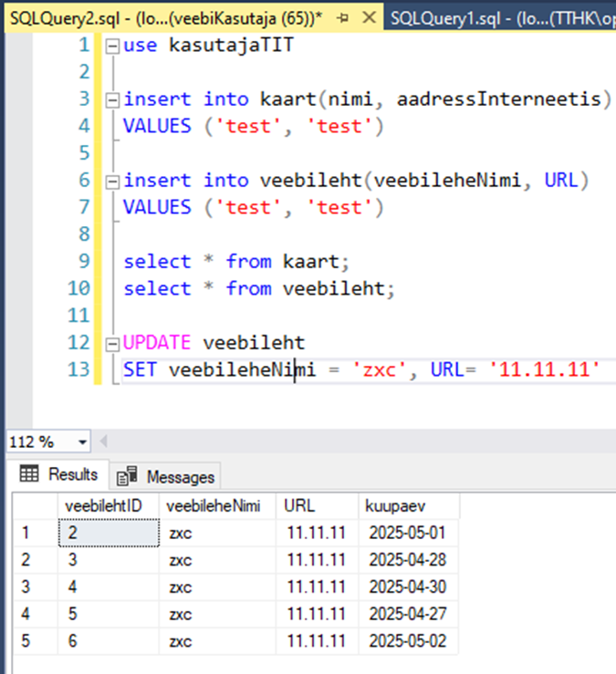
Task: Open the Messages tab label
Action: pos(180,476)
